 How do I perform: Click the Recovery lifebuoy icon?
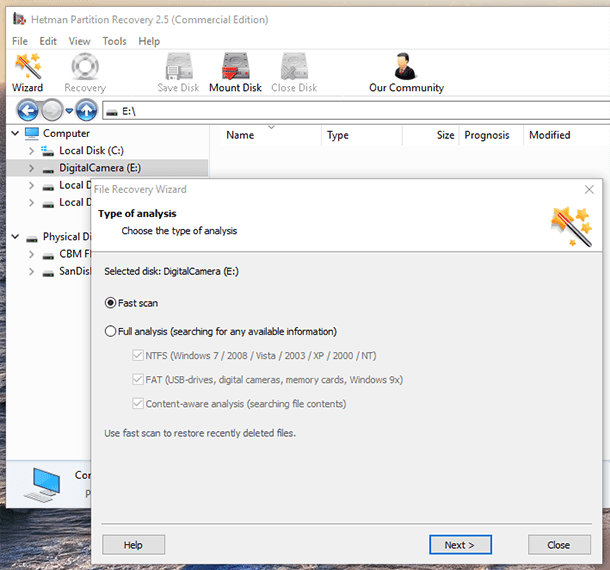(85, 66)
